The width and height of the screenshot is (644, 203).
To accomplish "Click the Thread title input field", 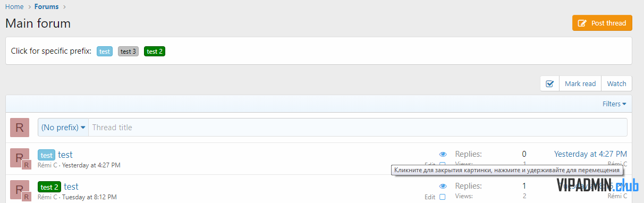I will point(358,128).
